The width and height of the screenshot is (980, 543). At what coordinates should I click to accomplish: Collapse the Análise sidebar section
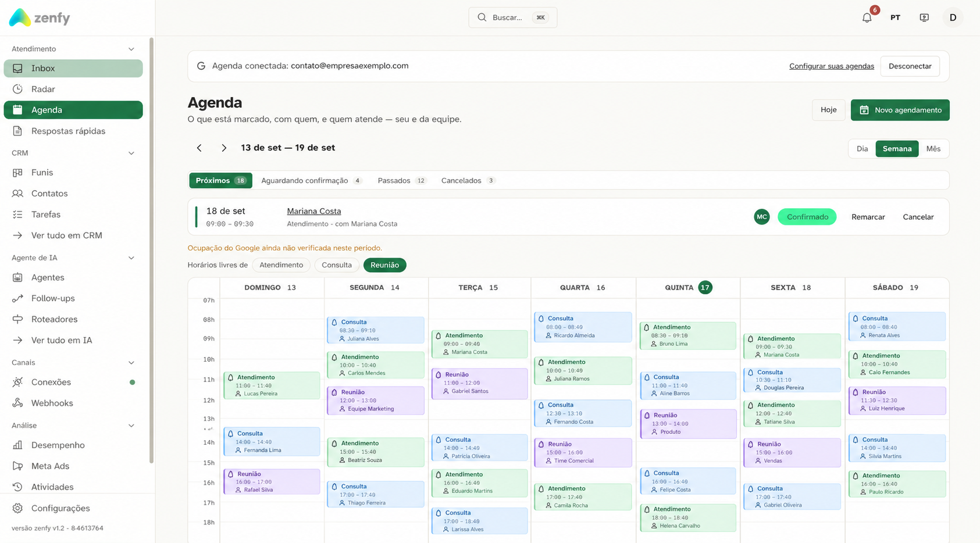coord(131,426)
